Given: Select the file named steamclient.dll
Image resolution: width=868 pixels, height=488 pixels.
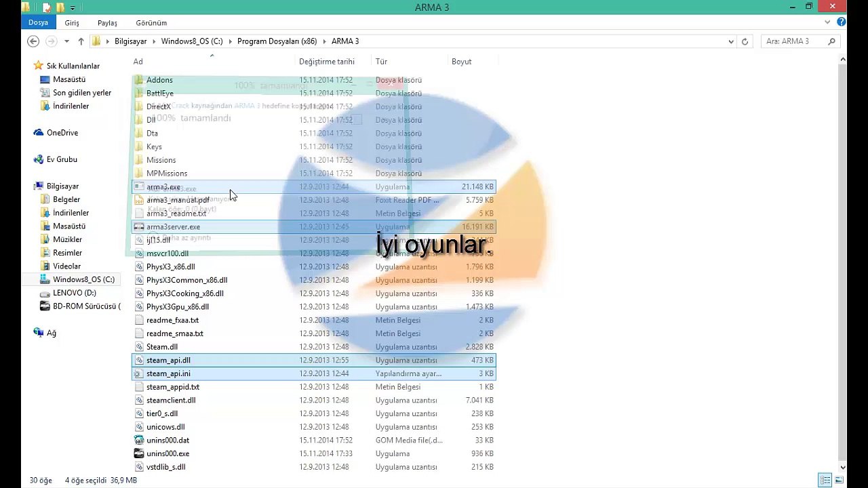Looking at the screenshot, I should pos(171,401).
